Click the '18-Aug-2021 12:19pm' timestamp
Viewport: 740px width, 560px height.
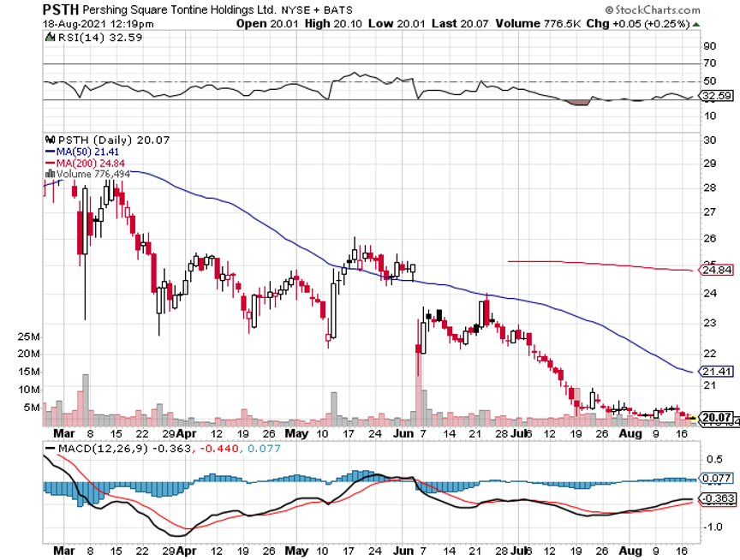[98, 24]
